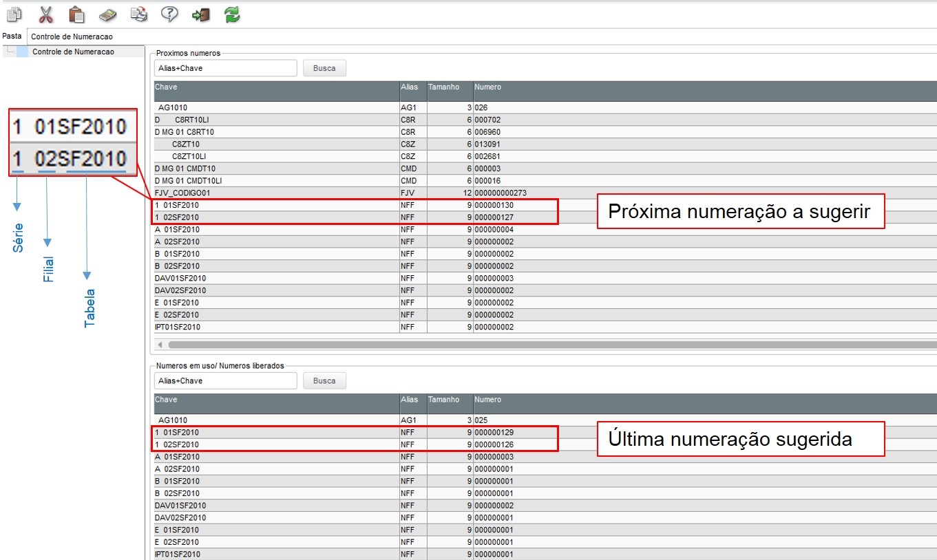937x560 pixels.
Task: Select Controle de Numeracao in the tree
Action: 73,52
